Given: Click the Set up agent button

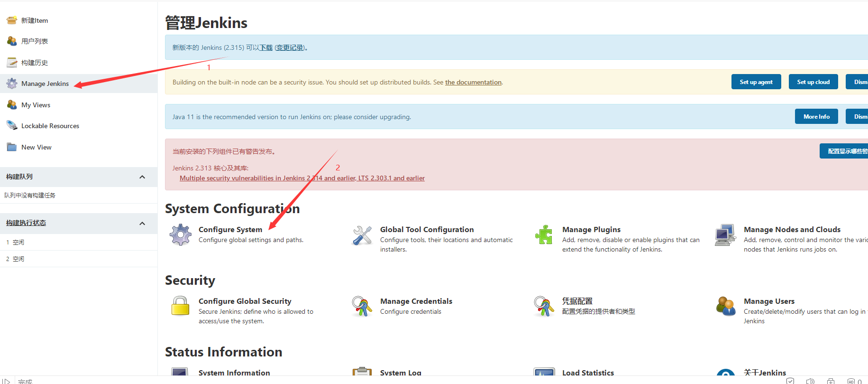Looking at the screenshot, I should coord(756,82).
